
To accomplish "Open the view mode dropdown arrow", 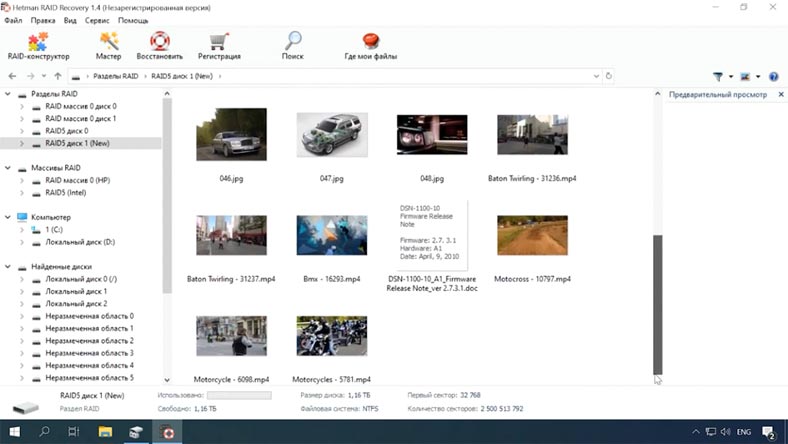I will tap(759, 76).
